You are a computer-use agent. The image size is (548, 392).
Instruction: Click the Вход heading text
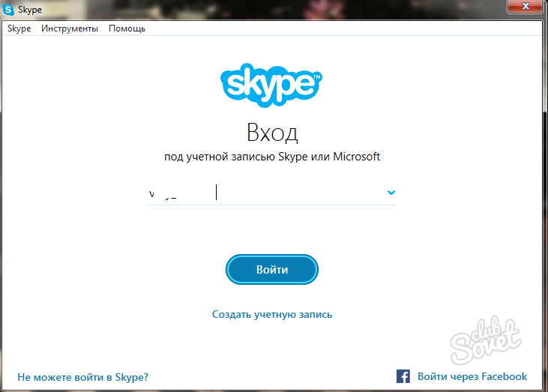coord(272,133)
